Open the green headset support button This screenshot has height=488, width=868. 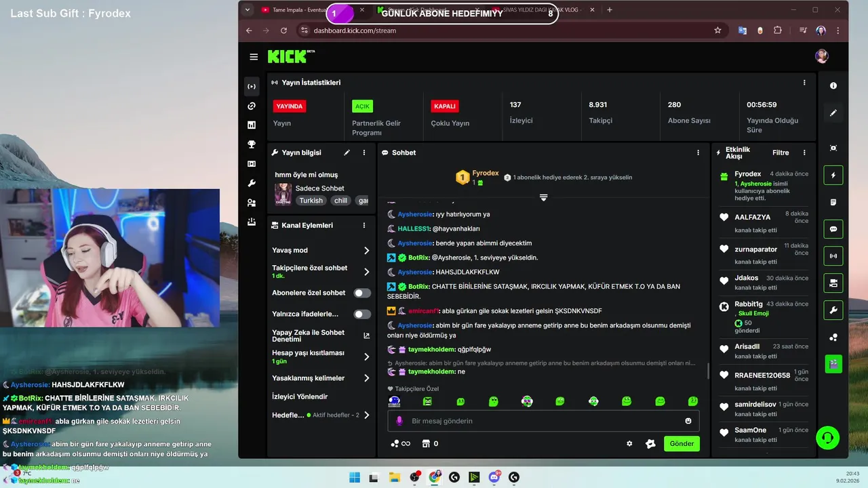[828, 438]
